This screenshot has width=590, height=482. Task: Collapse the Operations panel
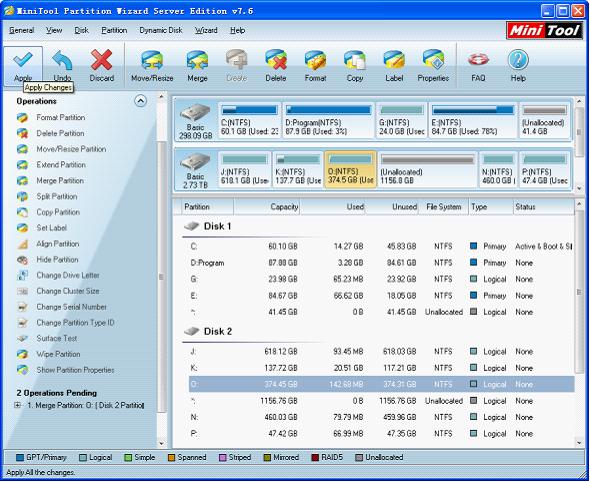pyautogui.click(x=140, y=101)
